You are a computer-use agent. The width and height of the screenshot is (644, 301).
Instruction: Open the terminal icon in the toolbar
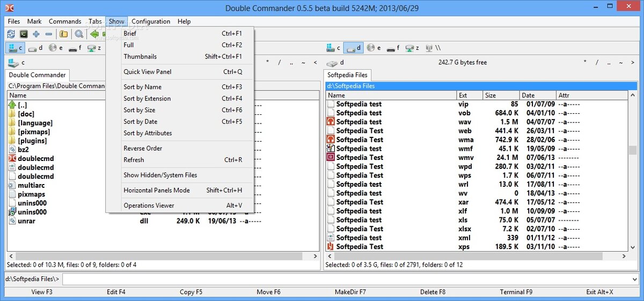(x=24, y=34)
